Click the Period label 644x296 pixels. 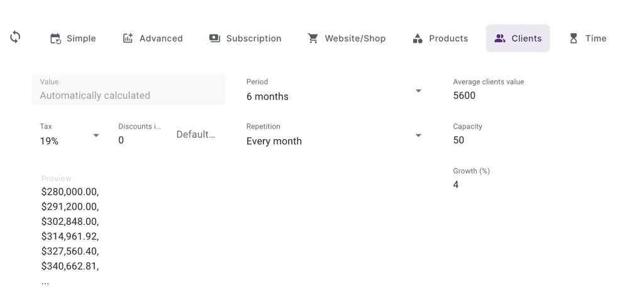(x=257, y=82)
